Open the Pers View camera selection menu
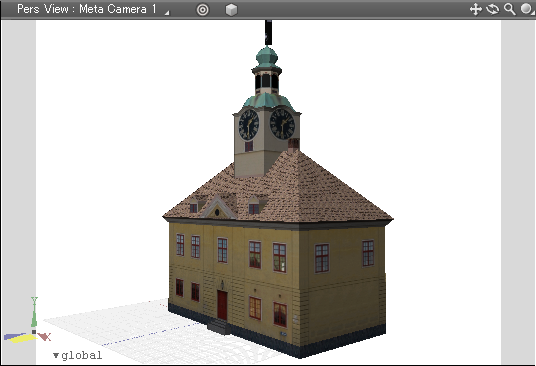The image size is (536, 366). coord(86,9)
